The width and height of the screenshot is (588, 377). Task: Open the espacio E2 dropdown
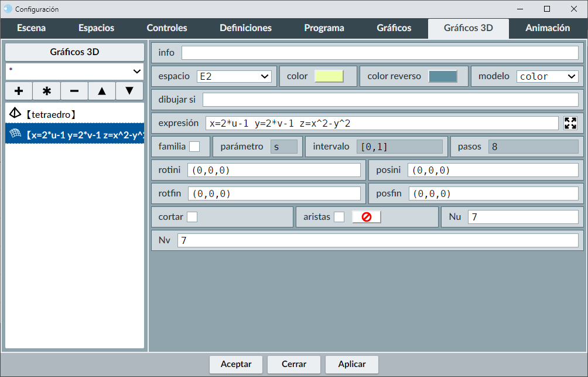[x=234, y=76]
